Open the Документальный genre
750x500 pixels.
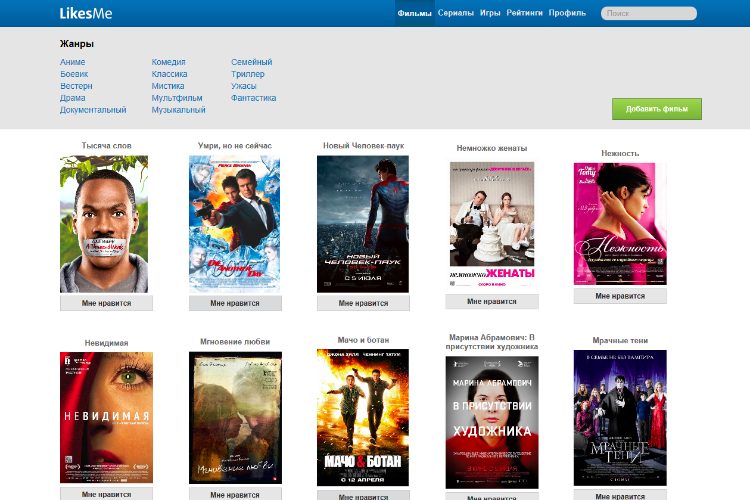93,110
